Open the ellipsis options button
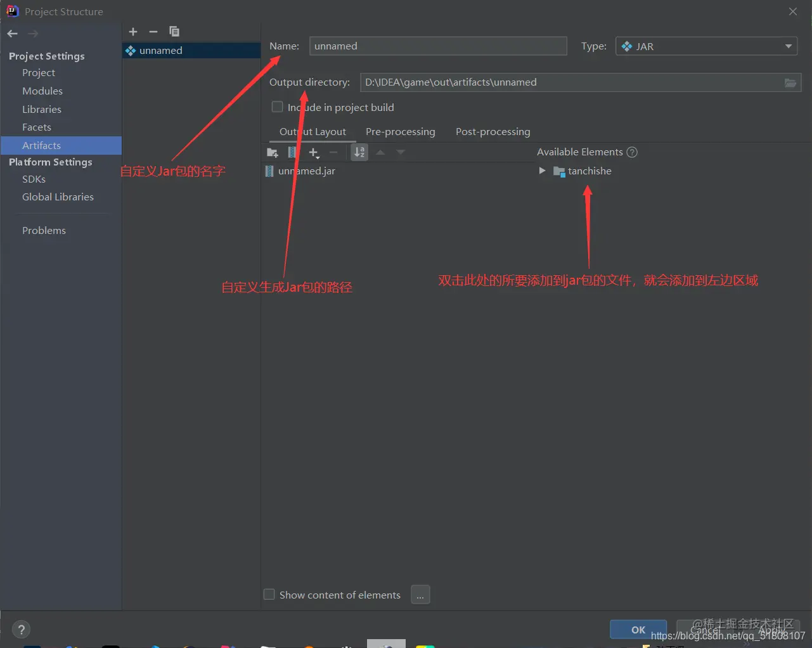Screen dimensions: 812x648 (420, 595)
